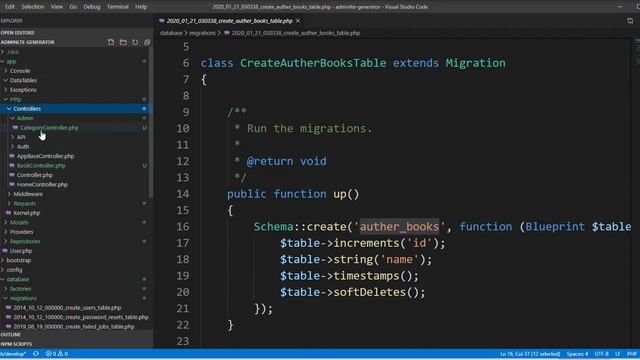Close the create_auther_books_table.php tab

tap(298, 20)
